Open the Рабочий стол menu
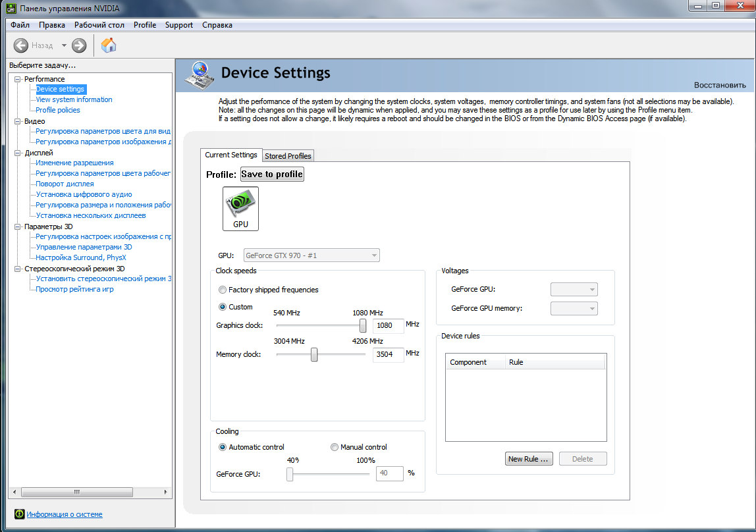 pyautogui.click(x=99, y=25)
